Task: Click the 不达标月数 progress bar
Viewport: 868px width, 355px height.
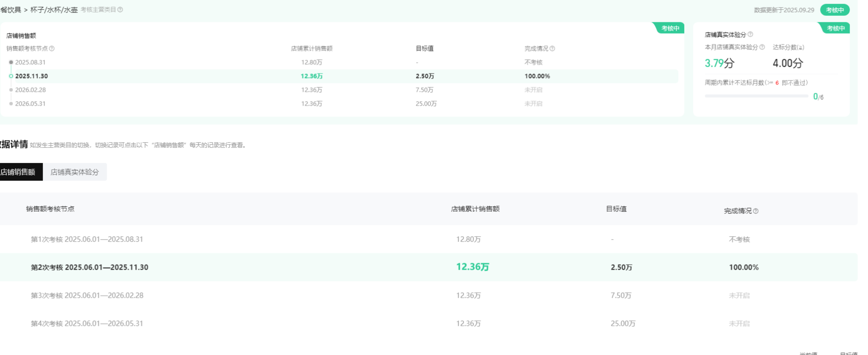Action: coord(756,96)
